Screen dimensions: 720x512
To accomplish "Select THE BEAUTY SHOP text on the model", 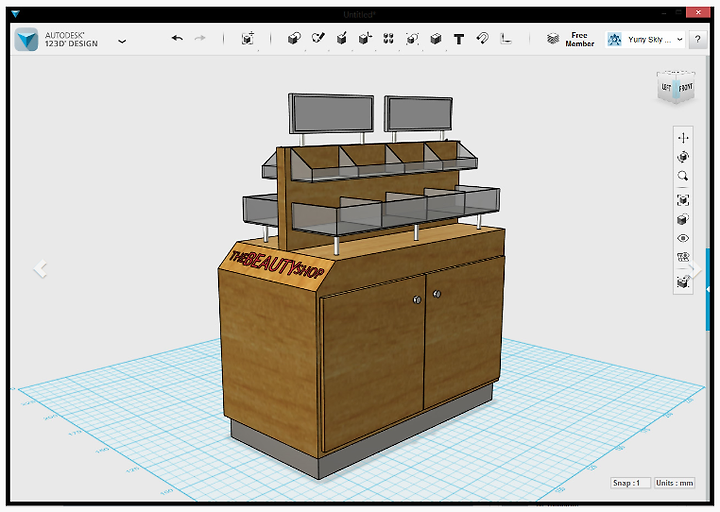I will 276,266.
